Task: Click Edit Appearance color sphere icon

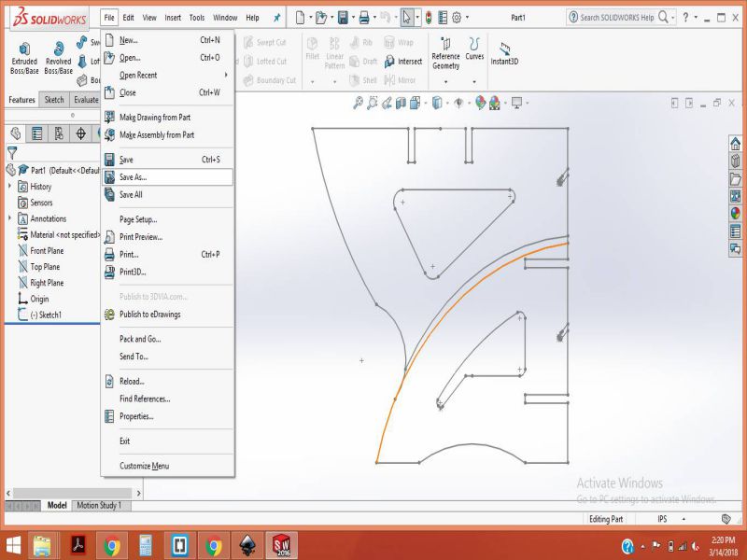Action: [x=480, y=103]
